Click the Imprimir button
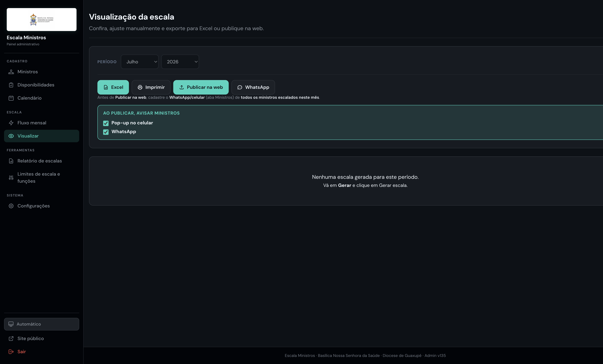 click(x=151, y=87)
